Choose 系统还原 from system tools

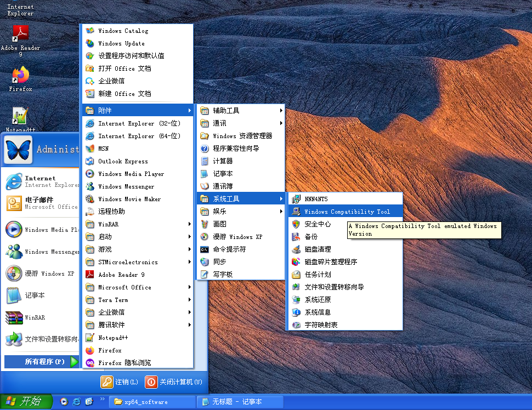(346, 300)
